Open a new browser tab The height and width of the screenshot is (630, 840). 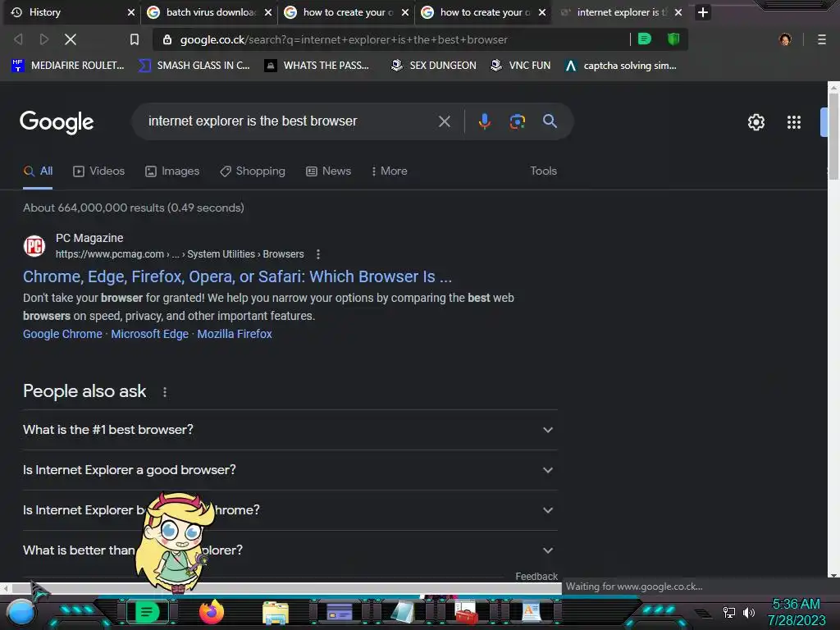click(703, 11)
